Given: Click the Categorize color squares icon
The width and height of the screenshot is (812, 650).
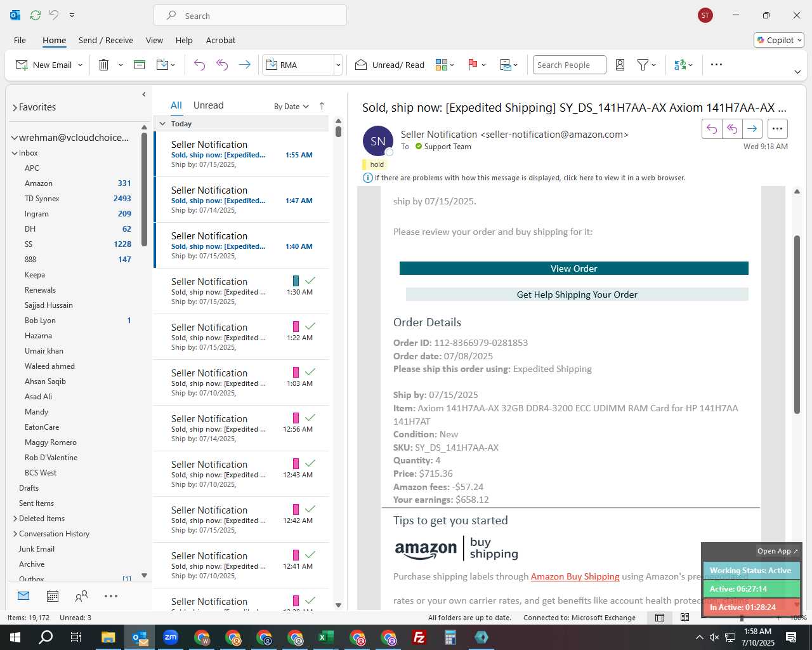Looking at the screenshot, I should (442, 65).
